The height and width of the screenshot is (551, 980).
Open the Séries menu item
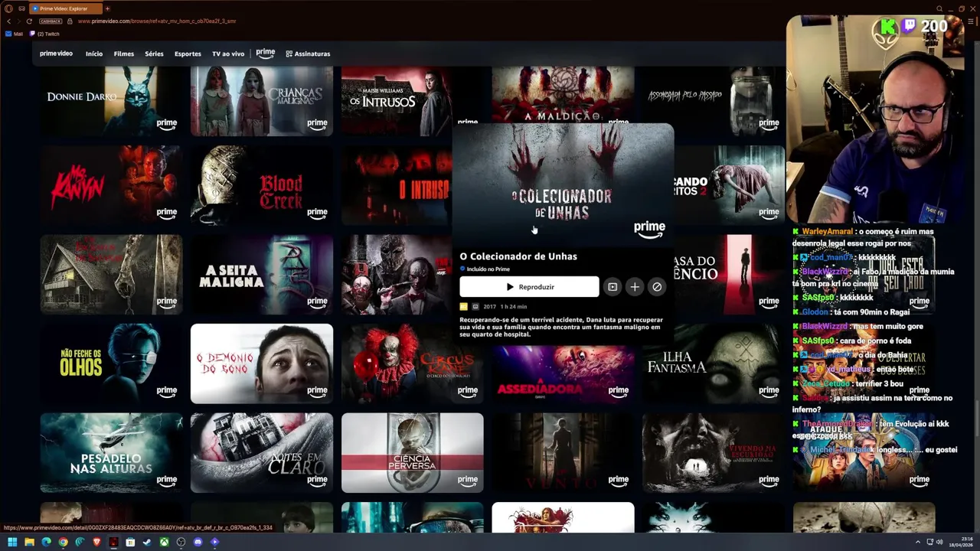pyautogui.click(x=154, y=54)
